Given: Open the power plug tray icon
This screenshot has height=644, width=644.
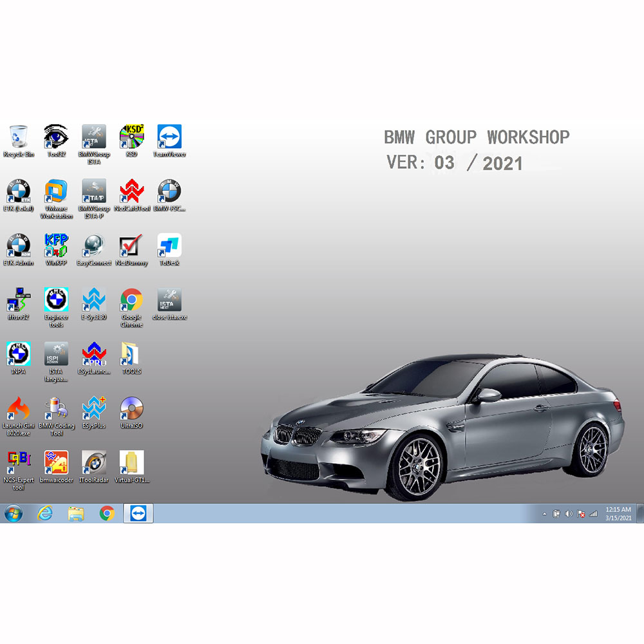Looking at the screenshot, I should 556,514.
